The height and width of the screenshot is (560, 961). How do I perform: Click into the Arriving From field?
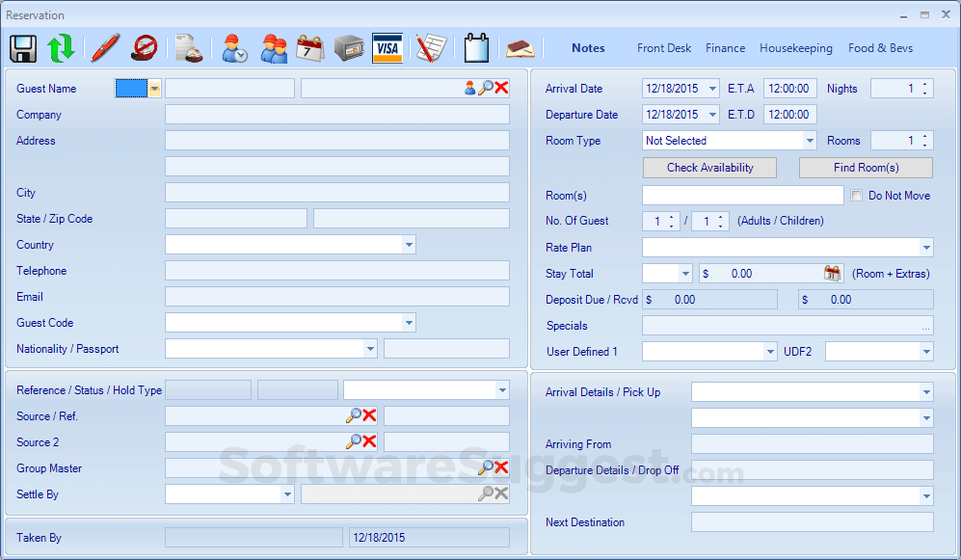click(812, 444)
